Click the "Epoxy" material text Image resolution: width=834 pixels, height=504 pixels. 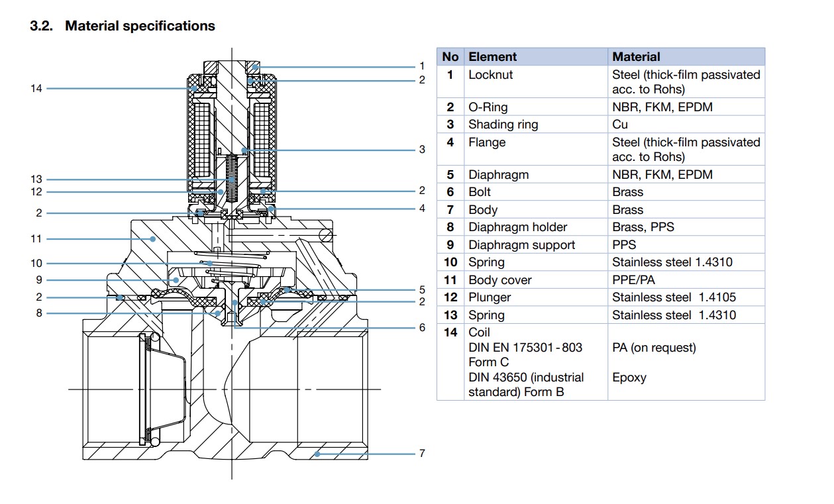(629, 378)
